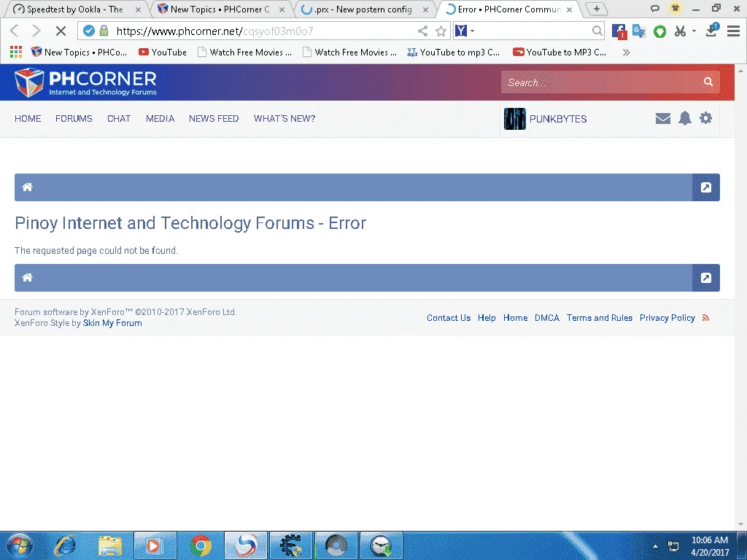The width and height of the screenshot is (747, 560).
Task: Click the jump arrow in top breadcrumb bar
Action: pos(706,187)
